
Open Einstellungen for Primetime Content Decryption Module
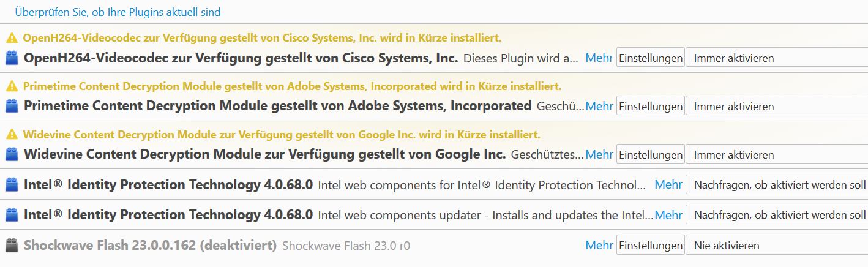click(x=650, y=106)
